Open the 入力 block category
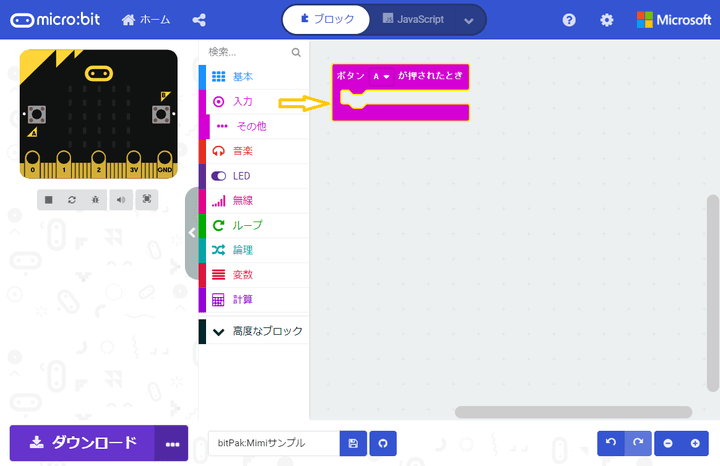 point(254,101)
